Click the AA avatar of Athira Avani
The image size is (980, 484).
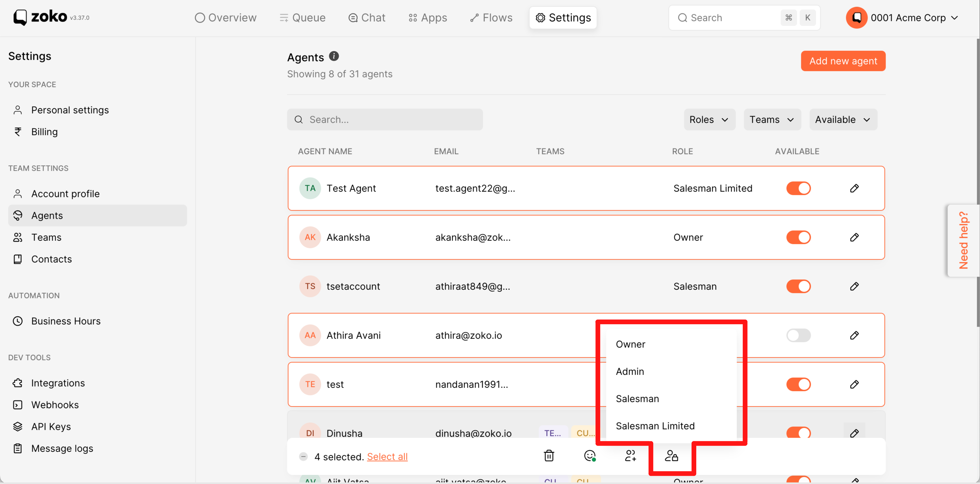pyautogui.click(x=310, y=335)
